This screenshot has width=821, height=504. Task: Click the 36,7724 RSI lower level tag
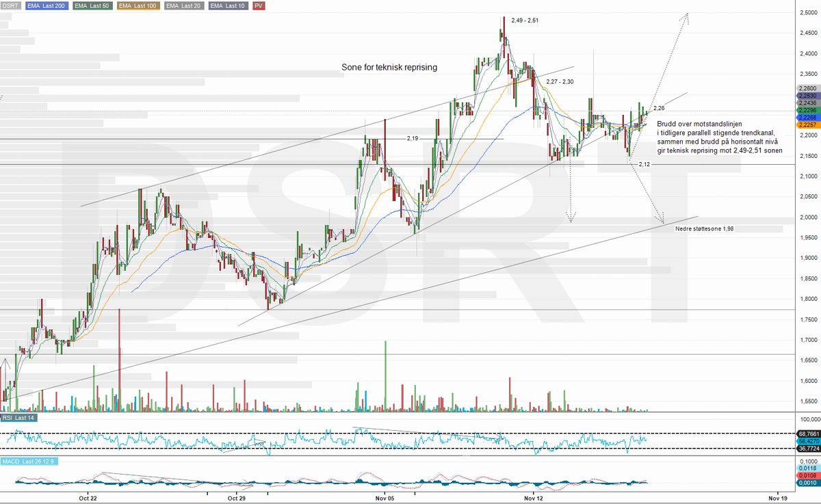click(x=808, y=449)
